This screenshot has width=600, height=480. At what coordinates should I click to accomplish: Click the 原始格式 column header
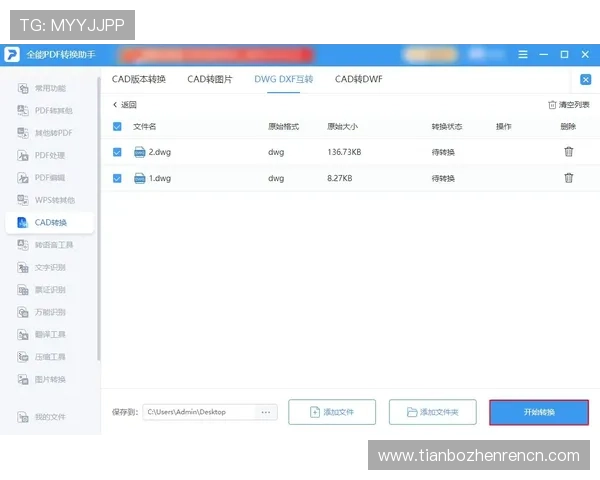coord(283,126)
